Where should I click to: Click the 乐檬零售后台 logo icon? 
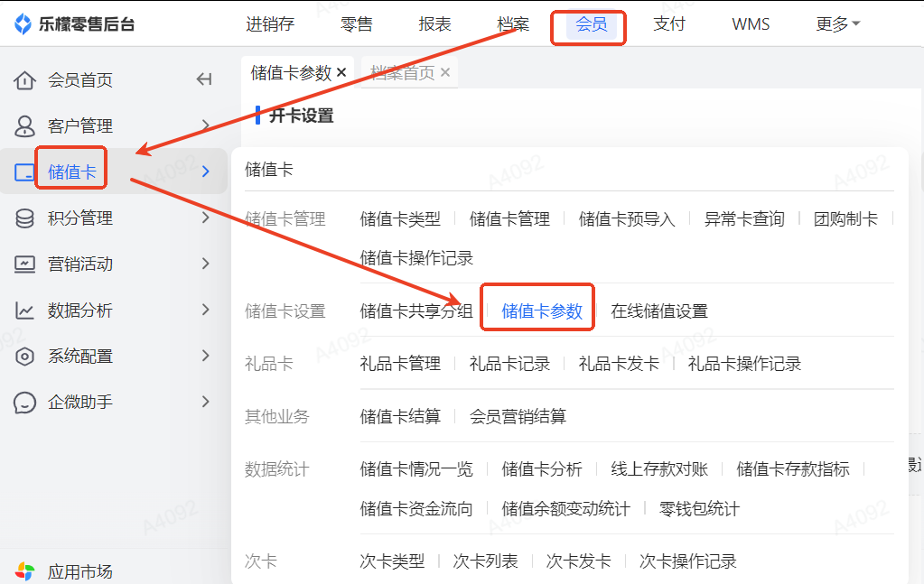(23, 24)
